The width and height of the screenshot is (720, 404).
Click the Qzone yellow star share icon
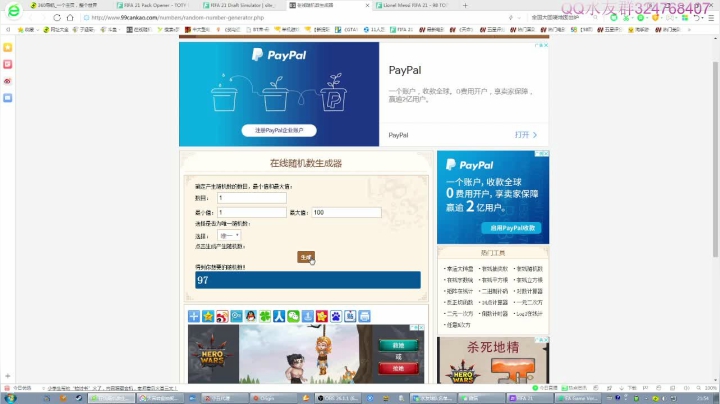[208, 316]
